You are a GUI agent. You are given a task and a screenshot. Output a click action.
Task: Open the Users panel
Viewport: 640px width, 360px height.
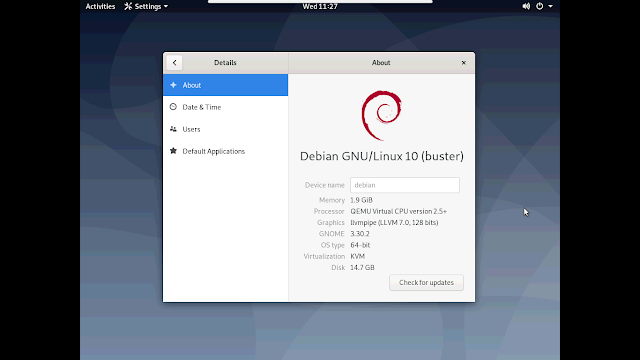click(x=225, y=129)
